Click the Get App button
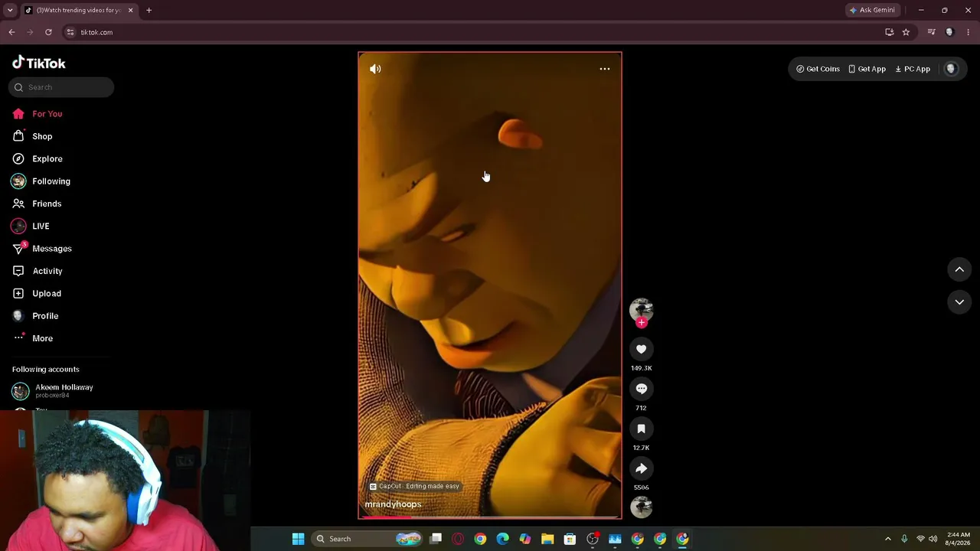The height and width of the screenshot is (551, 980). (x=867, y=69)
